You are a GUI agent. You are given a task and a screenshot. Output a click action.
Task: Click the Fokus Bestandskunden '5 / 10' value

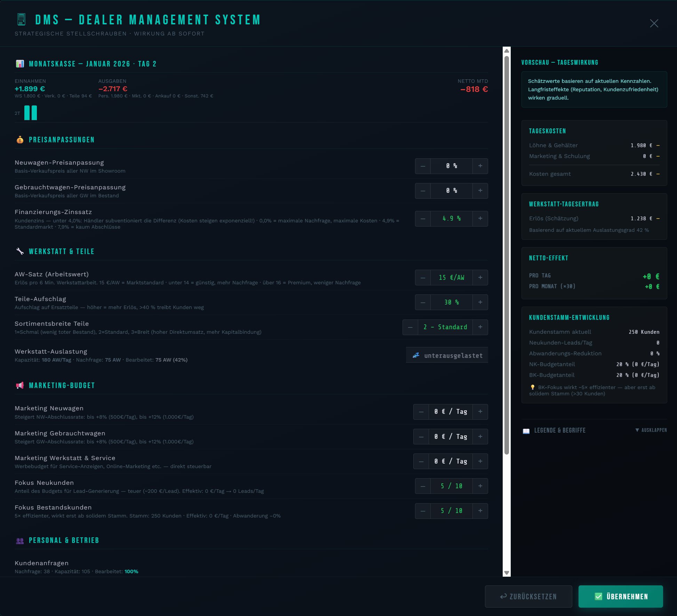point(452,511)
